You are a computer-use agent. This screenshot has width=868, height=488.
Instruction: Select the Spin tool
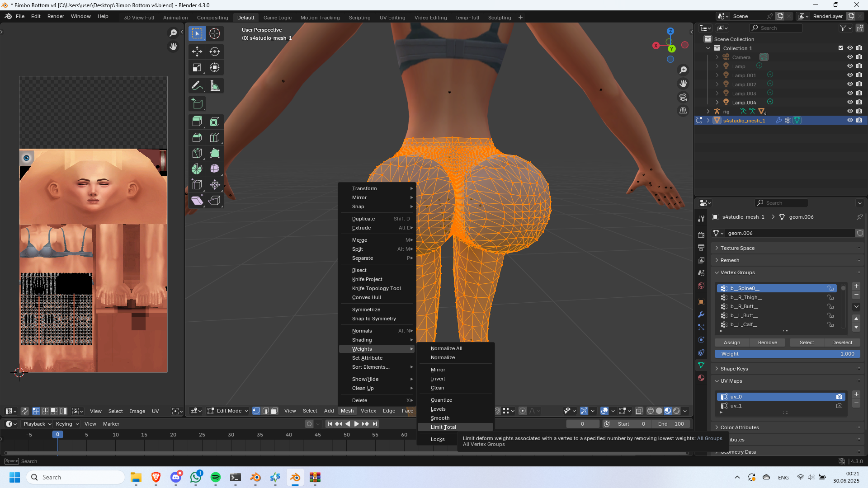point(197,169)
